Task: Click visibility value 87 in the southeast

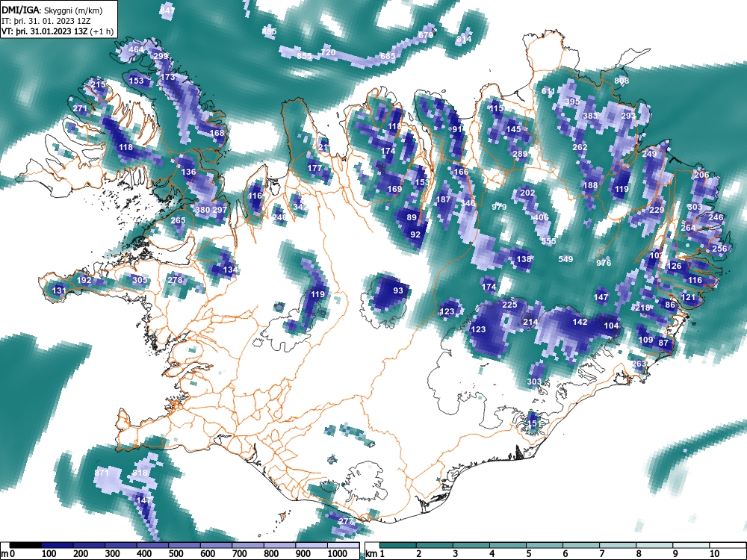Action: [663, 343]
